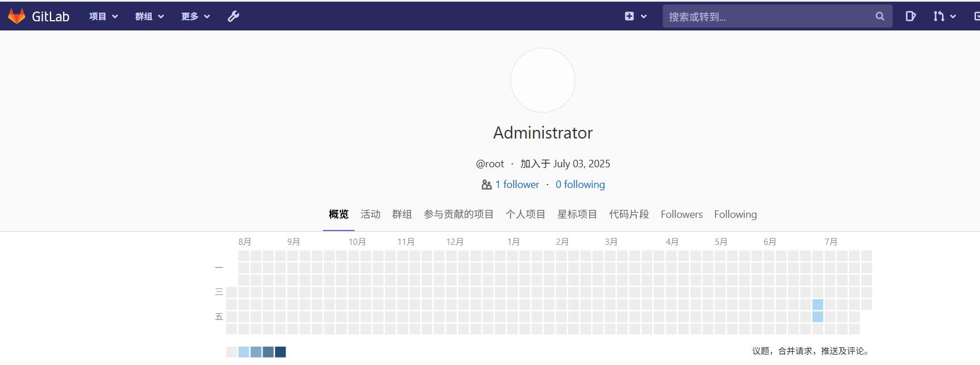Click the GitLab fox logo

[17, 16]
